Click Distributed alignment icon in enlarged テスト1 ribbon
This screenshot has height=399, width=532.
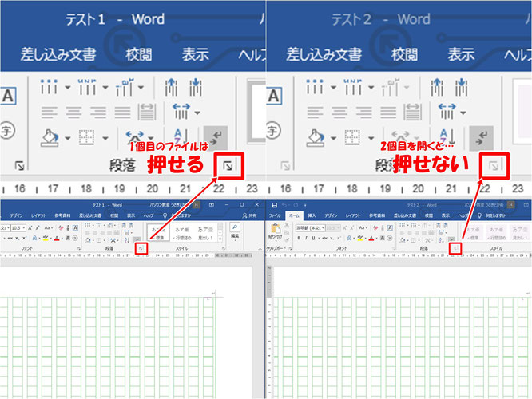click(147, 112)
